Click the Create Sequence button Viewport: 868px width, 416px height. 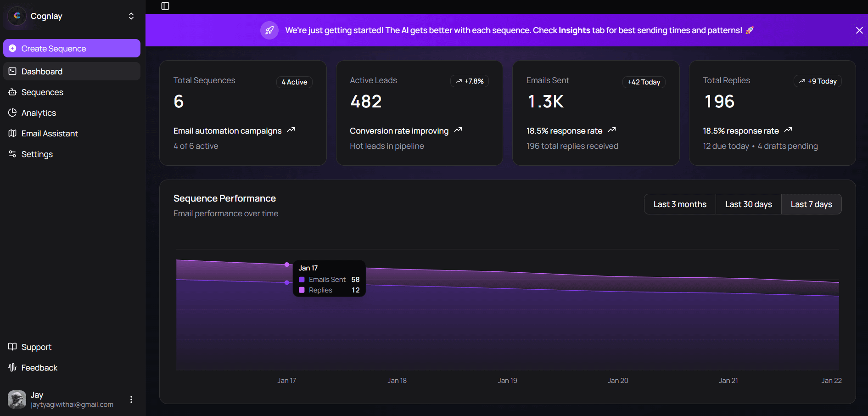click(x=53, y=48)
